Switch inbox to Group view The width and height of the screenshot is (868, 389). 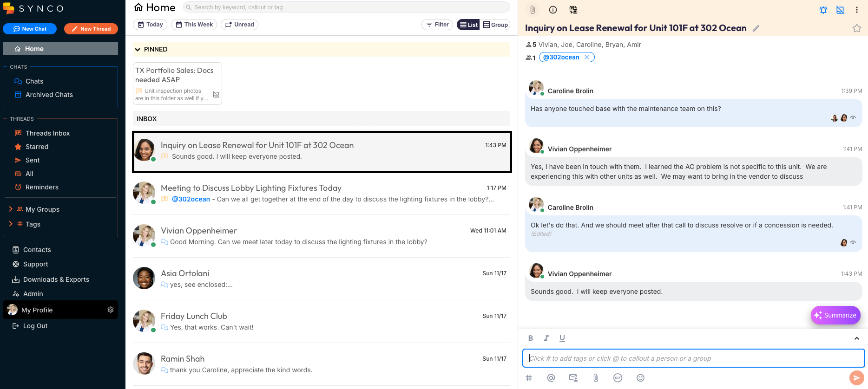pos(496,25)
